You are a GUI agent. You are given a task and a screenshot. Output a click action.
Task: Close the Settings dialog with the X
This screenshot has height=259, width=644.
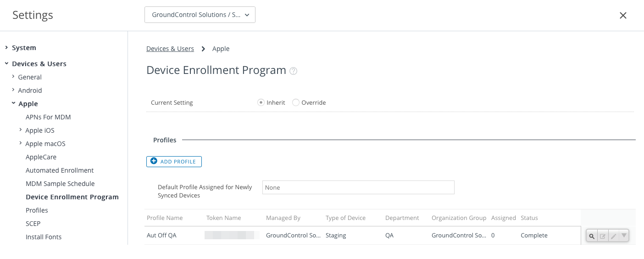pos(623,16)
